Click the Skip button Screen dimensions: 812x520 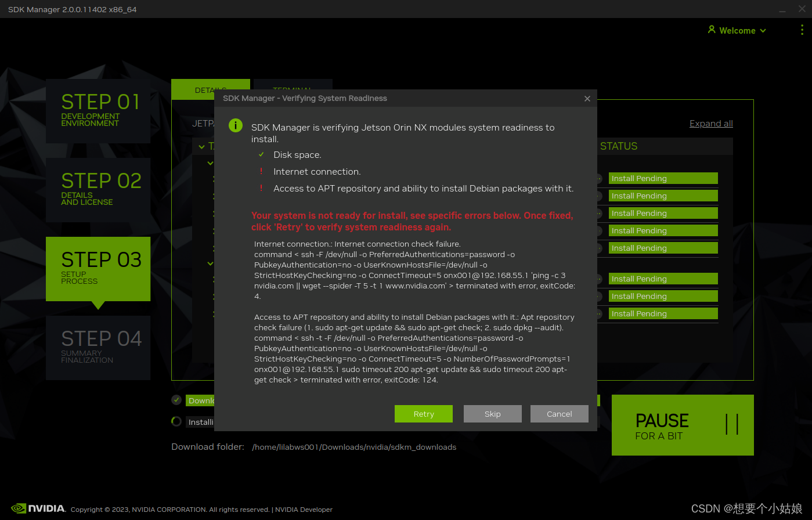click(493, 414)
